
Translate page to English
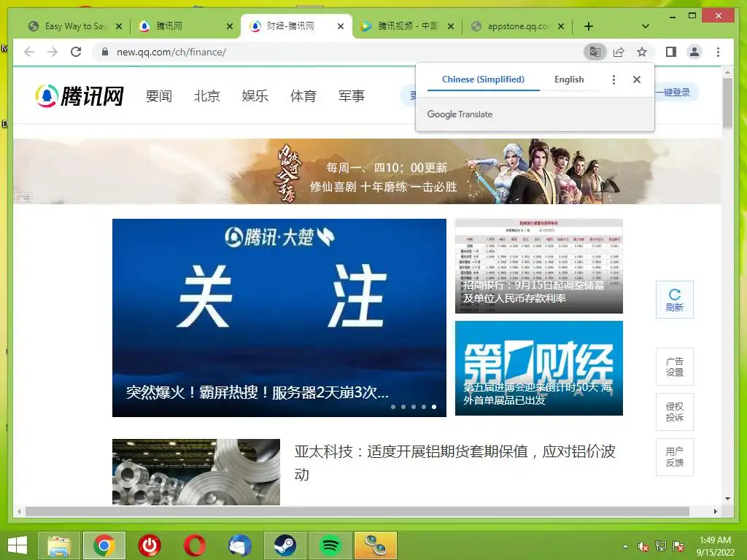tap(569, 79)
